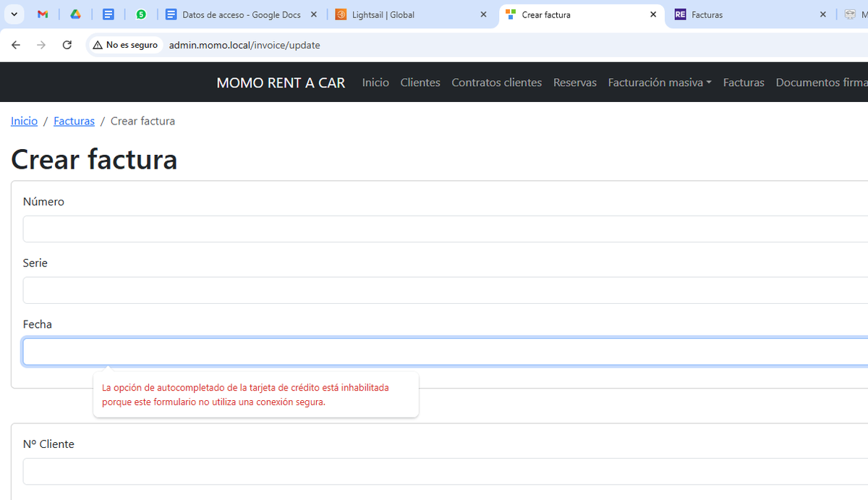The image size is (868, 500).
Task: Open the blue Google Docs pinned tab
Action: (x=108, y=14)
